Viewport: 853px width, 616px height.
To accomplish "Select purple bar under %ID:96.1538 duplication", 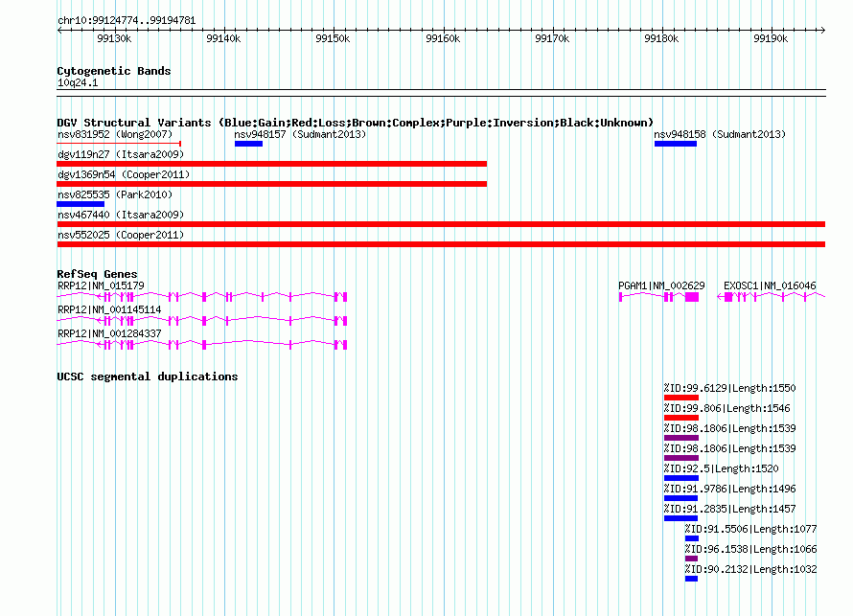I will coord(691,559).
